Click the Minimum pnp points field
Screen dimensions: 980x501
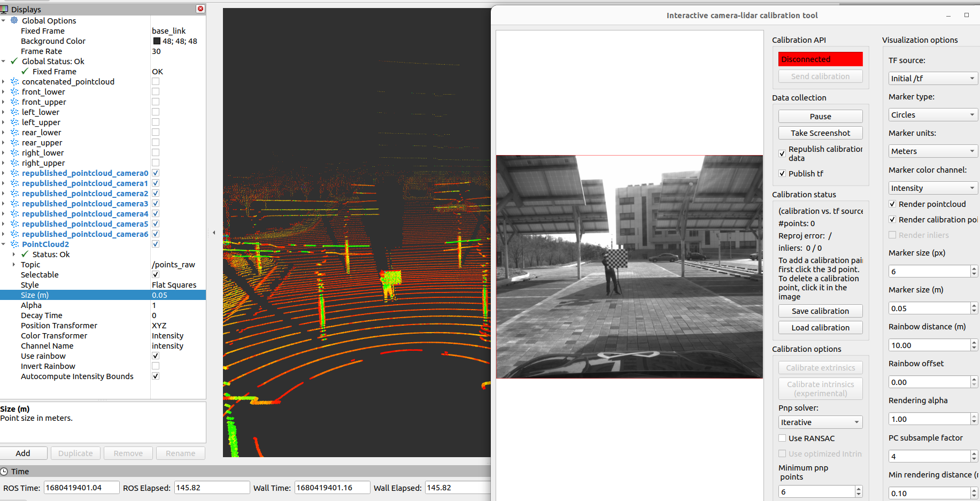816,491
